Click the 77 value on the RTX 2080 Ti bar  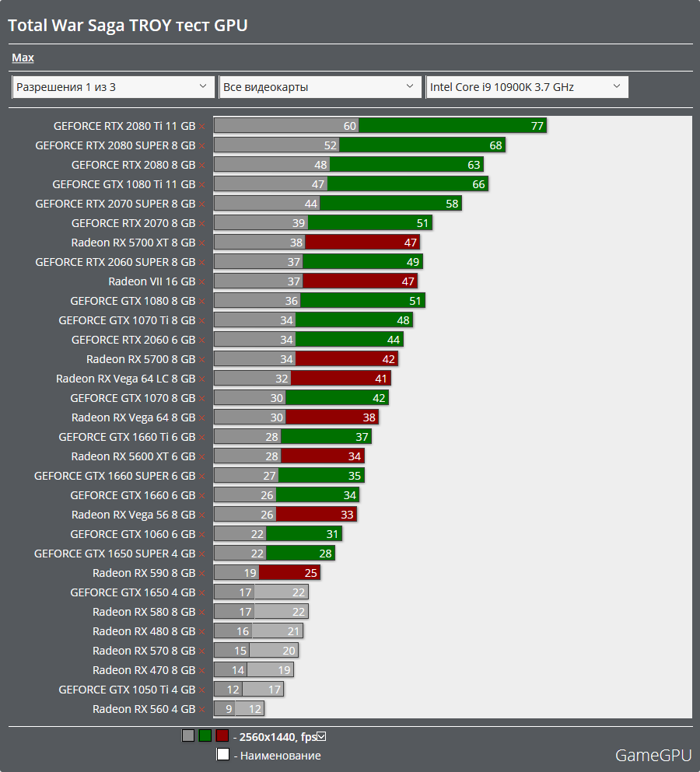click(537, 126)
